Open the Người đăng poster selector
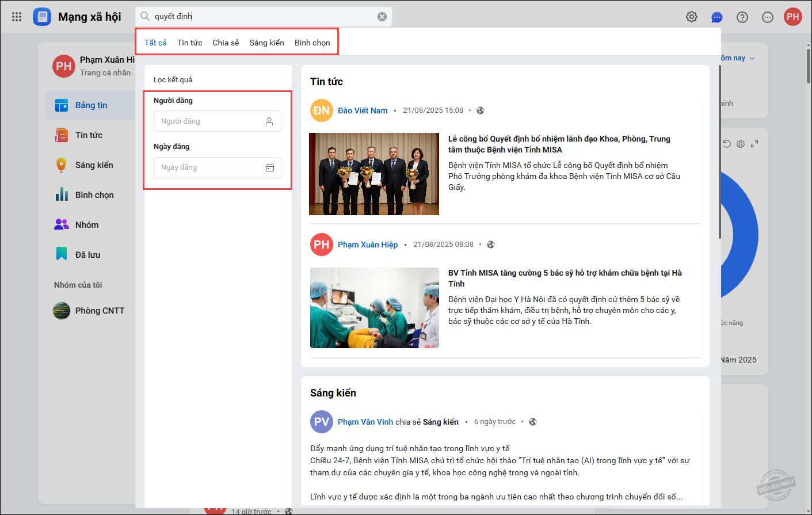The width and height of the screenshot is (812, 515). point(217,121)
